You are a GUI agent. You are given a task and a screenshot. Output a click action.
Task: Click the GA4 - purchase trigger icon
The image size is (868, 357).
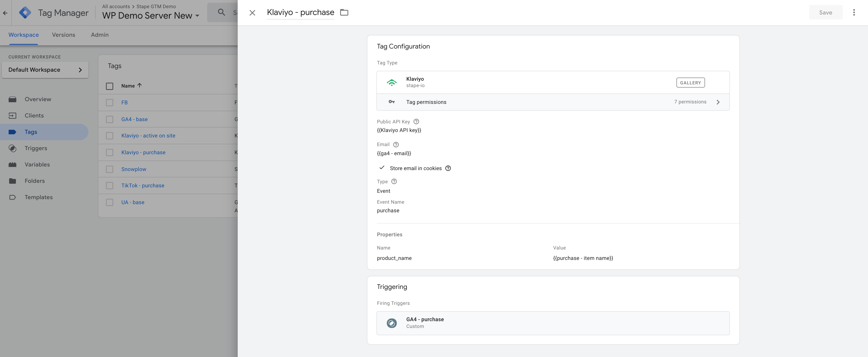[392, 323]
